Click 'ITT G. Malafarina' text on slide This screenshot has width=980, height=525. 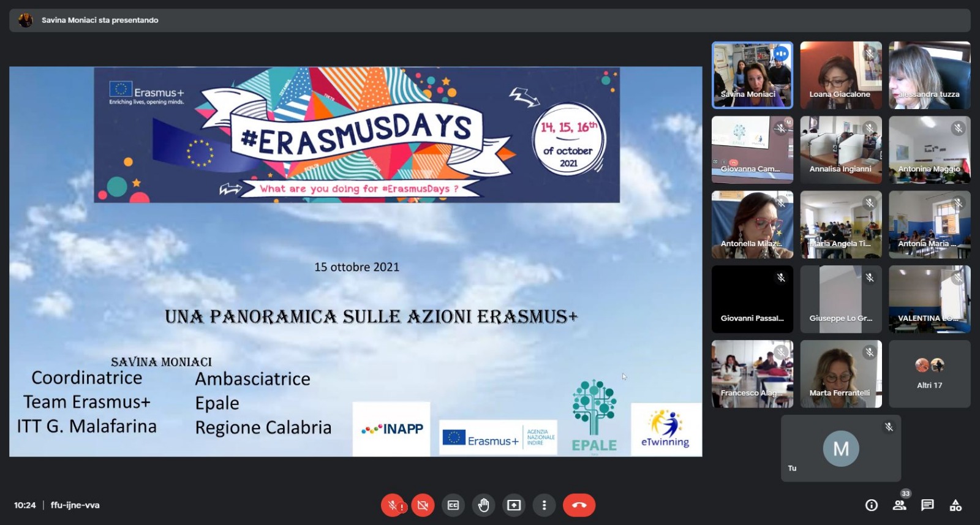click(87, 426)
